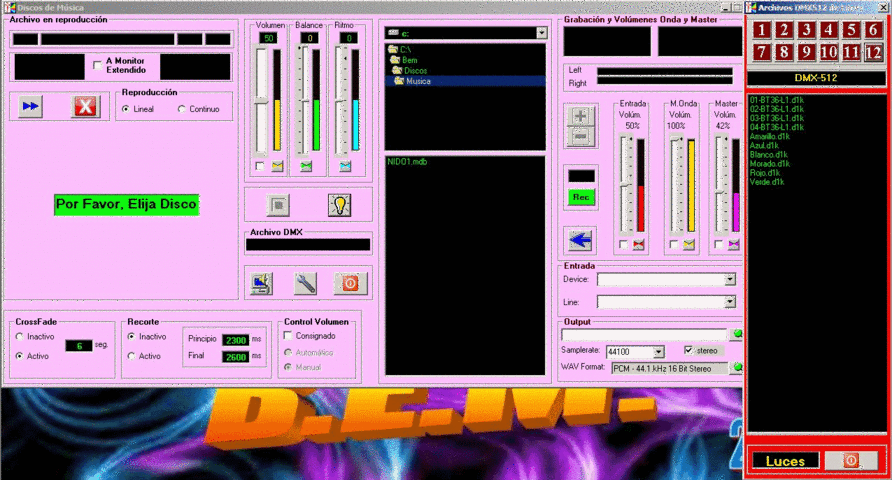Viewport: 892px width, 480px height.
Task: Click mute icon below Master volume slider
Action: click(x=734, y=245)
